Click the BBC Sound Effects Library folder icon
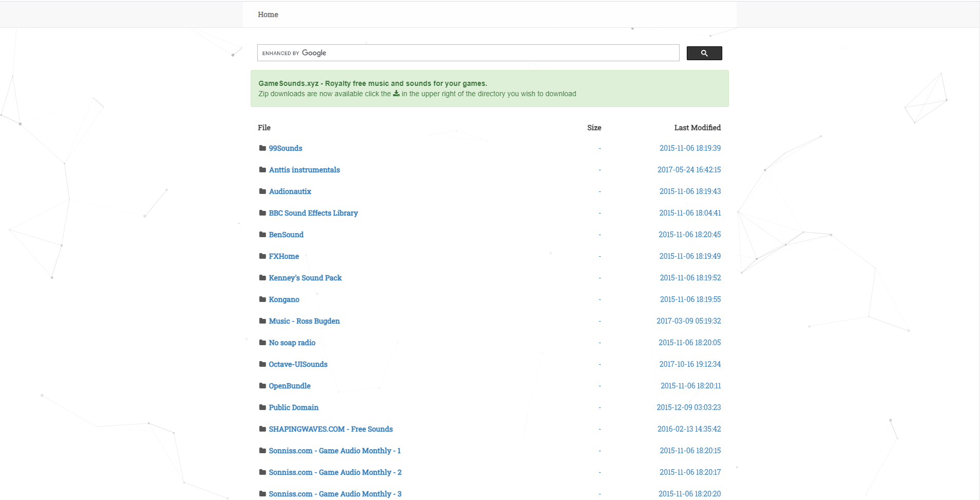980x500 pixels. pyautogui.click(x=262, y=213)
